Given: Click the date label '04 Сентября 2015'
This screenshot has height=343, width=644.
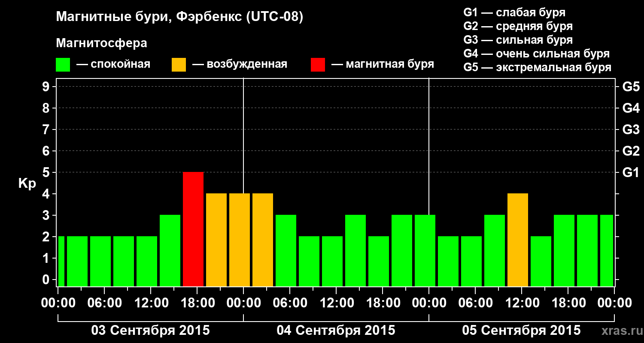Looking at the screenshot, I should [x=336, y=331].
